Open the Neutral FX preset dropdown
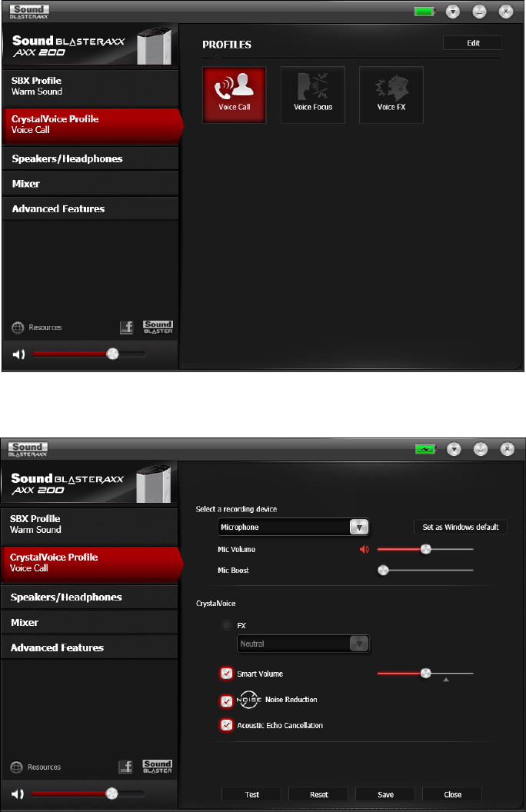 304,644
